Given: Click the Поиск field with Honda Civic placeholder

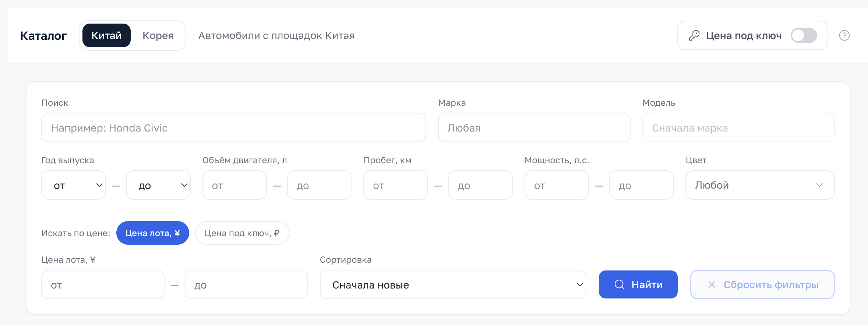Looking at the screenshot, I should [234, 127].
